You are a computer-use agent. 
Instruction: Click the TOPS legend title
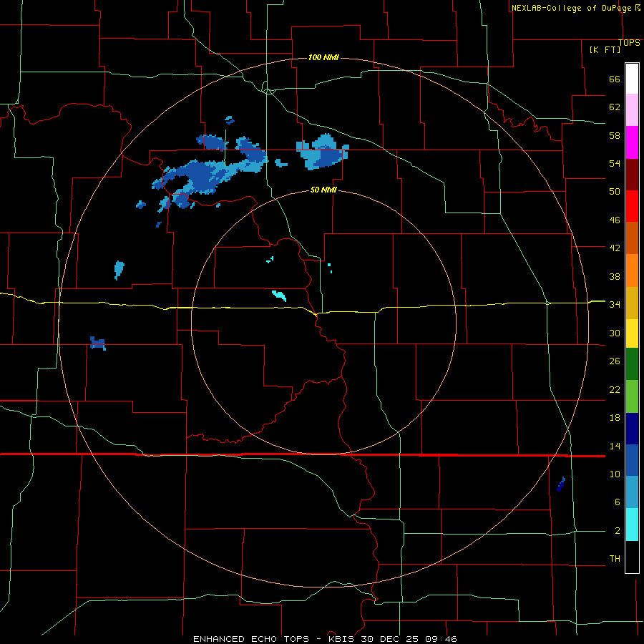[629, 43]
